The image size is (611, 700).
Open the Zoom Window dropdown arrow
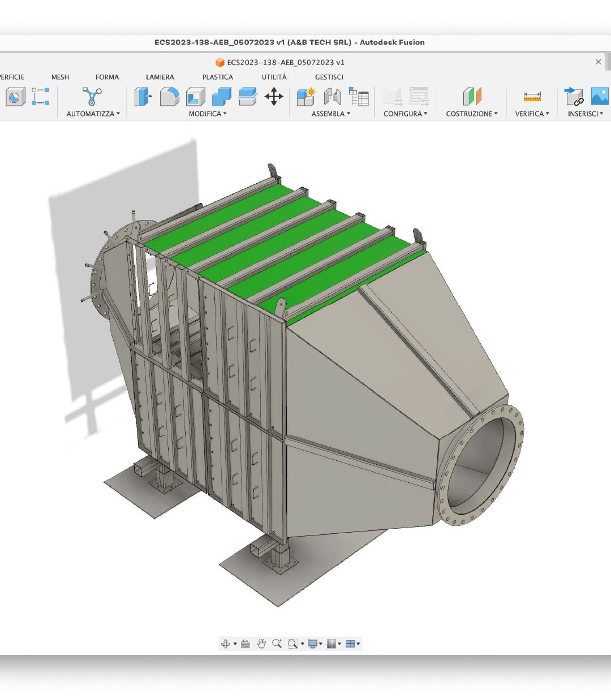click(302, 644)
